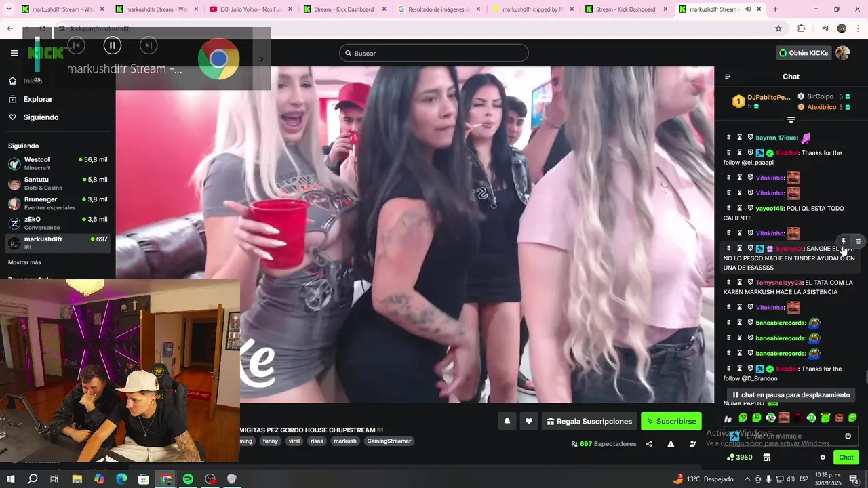Report stream with the warning triangle icon
Screen dimensions: 868x488
pos(671,444)
